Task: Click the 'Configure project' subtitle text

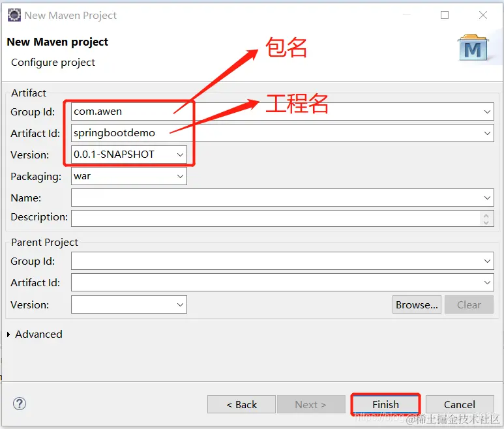Action: coord(53,63)
